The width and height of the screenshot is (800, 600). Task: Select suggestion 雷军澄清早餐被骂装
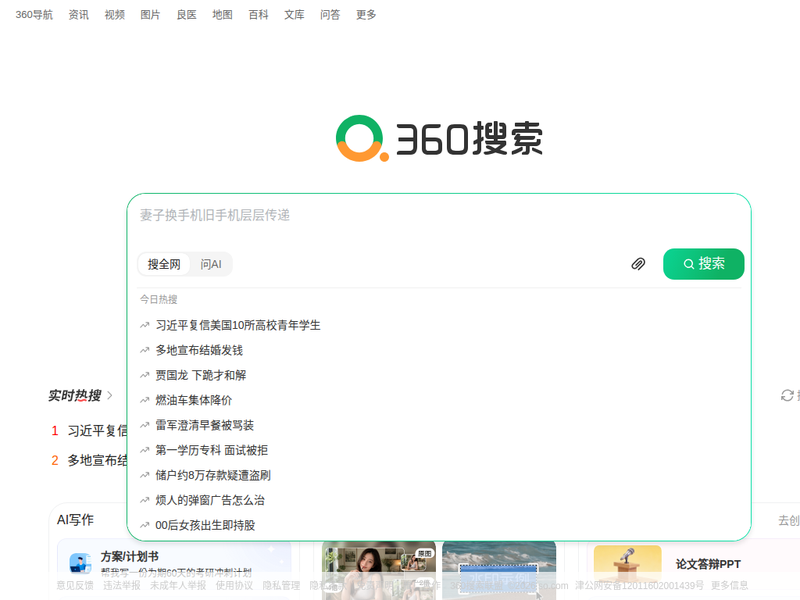(205, 426)
